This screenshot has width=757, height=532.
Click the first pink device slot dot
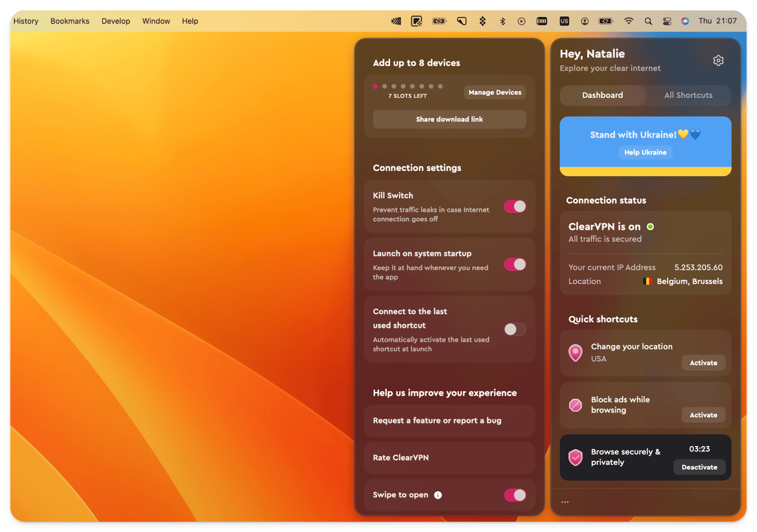point(375,86)
